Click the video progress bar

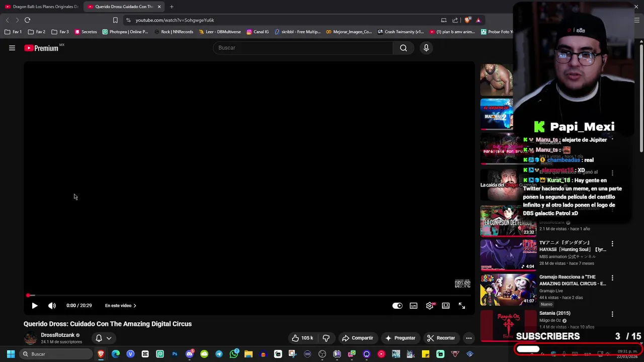tap(249, 296)
